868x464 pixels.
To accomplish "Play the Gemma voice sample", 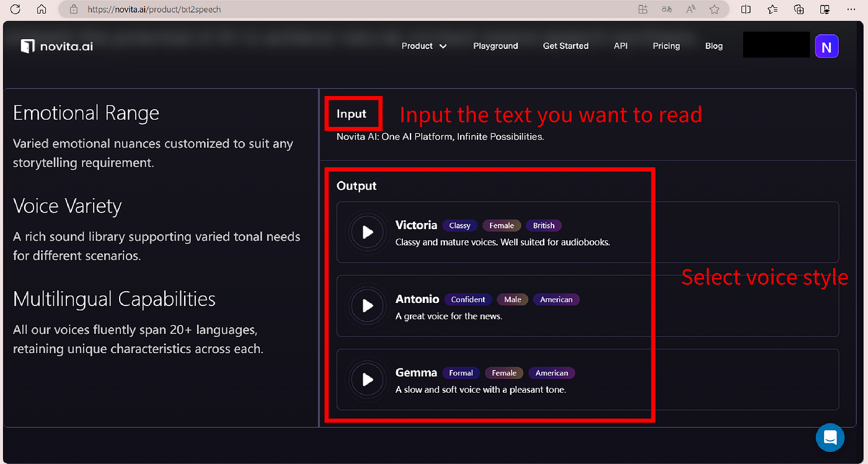I will pyautogui.click(x=368, y=379).
